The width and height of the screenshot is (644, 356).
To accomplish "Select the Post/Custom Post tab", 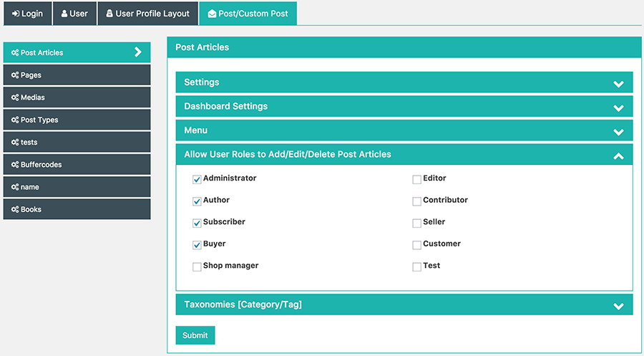I will pos(248,13).
